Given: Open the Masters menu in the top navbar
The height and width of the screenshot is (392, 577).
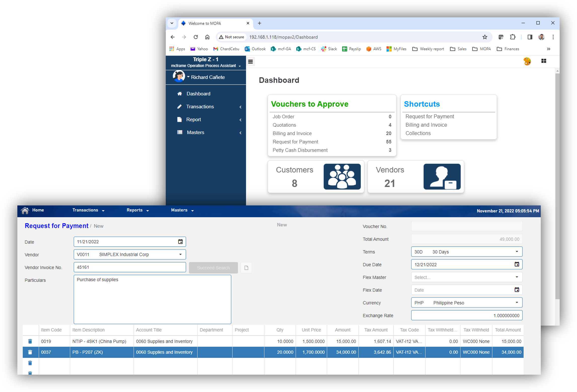Looking at the screenshot, I should tap(182, 210).
